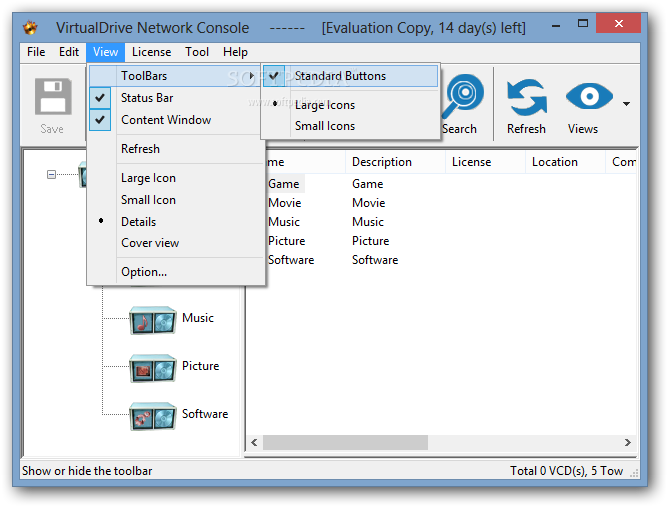
Task: Click the Save floppy disk icon
Action: [x=53, y=96]
